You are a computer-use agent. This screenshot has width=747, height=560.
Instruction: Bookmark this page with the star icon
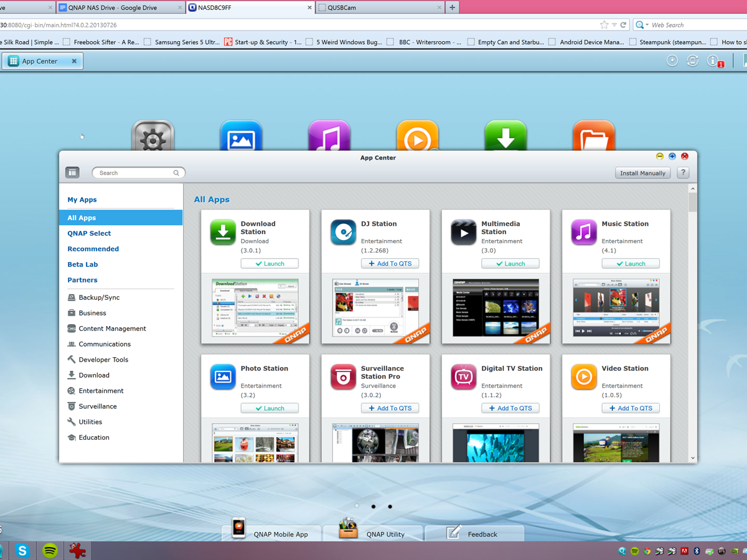(x=604, y=25)
